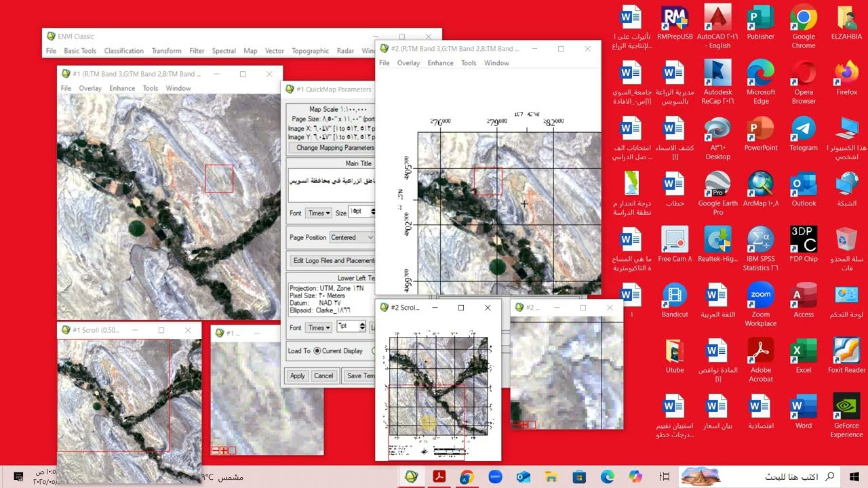The height and width of the screenshot is (488, 868).
Task: Click Main Title size stepper arrows
Action: click(x=372, y=212)
